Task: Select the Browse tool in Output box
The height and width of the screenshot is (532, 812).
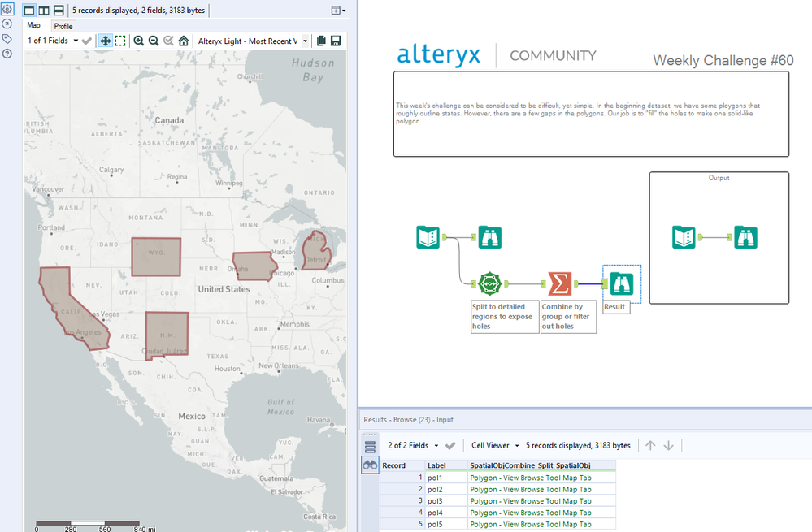Action: click(745, 237)
